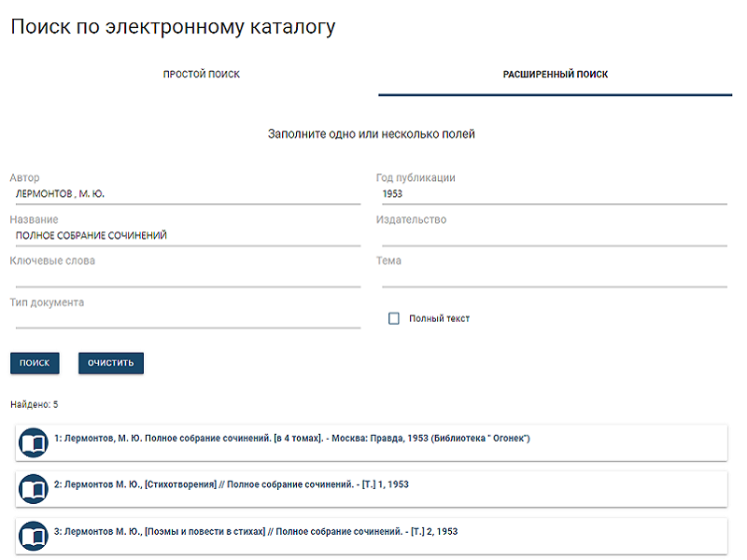The image size is (747, 560).
Task: Click into the Тема input field
Action: [553, 277]
